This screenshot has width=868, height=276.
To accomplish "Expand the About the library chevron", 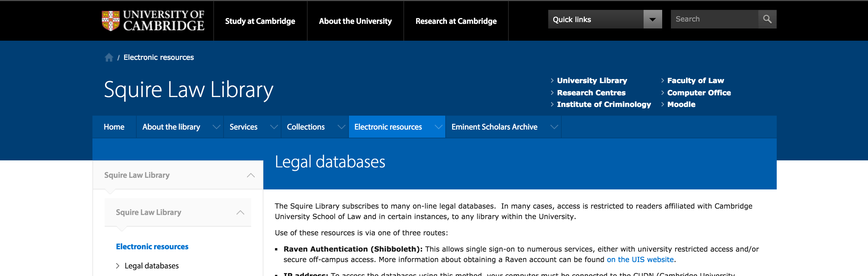I will coord(216,127).
